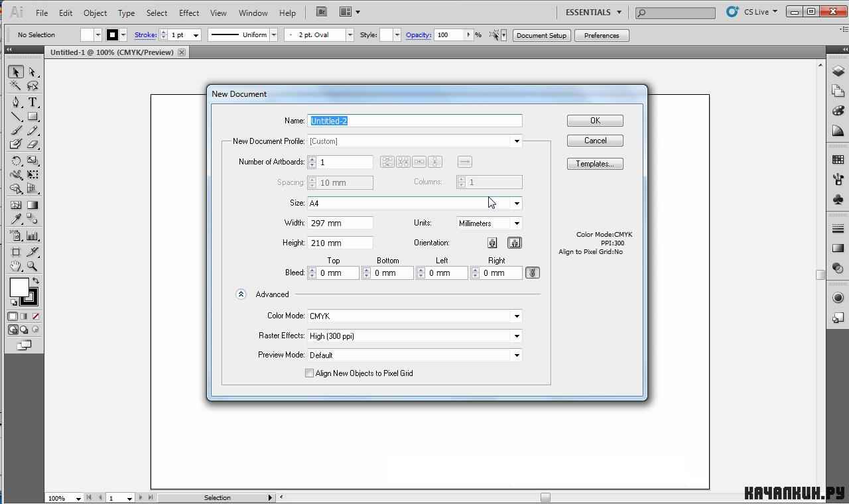
Task: Click the Preferences button
Action: pyautogui.click(x=602, y=35)
